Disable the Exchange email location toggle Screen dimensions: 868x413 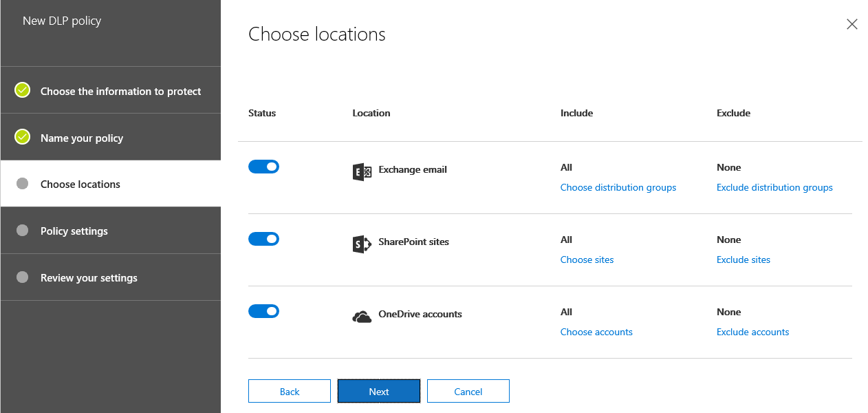point(263,166)
